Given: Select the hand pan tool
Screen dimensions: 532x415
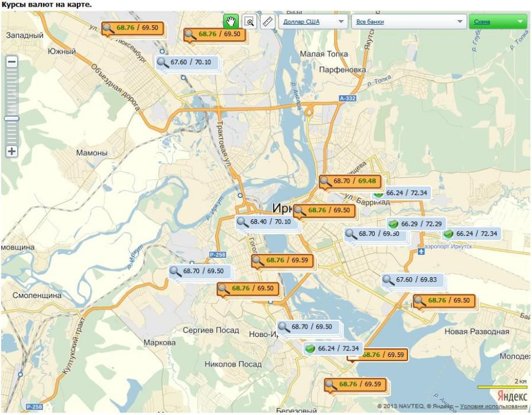Looking at the screenshot, I should point(231,22).
